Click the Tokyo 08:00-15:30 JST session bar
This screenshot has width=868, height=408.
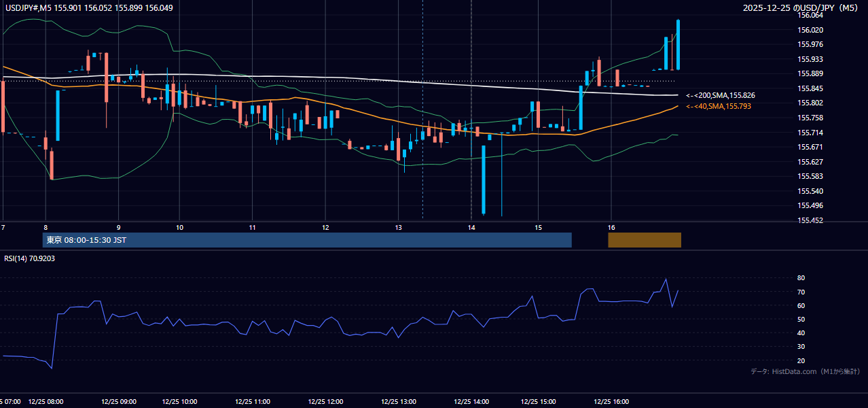pyautogui.click(x=307, y=240)
